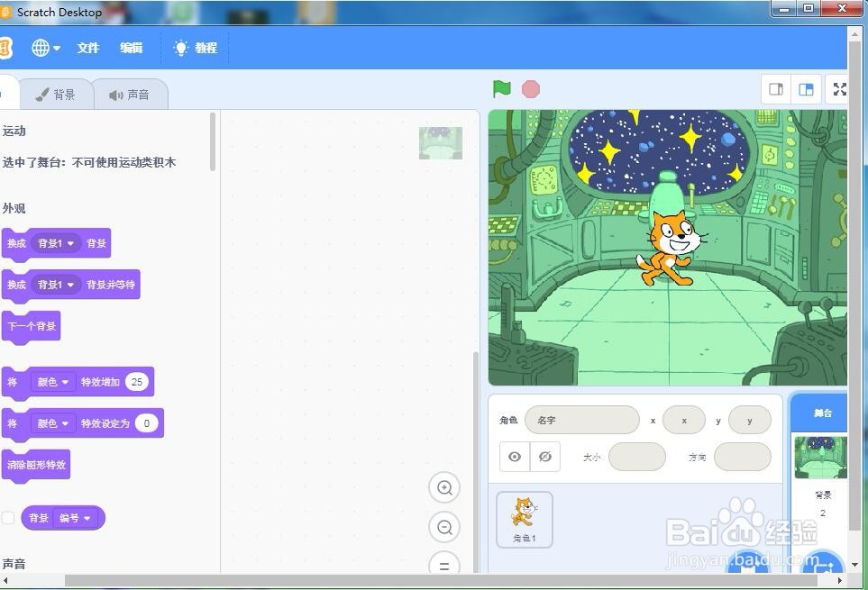The width and height of the screenshot is (868, 590).
Task: Switch to large stage layout
Action: coord(806,89)
